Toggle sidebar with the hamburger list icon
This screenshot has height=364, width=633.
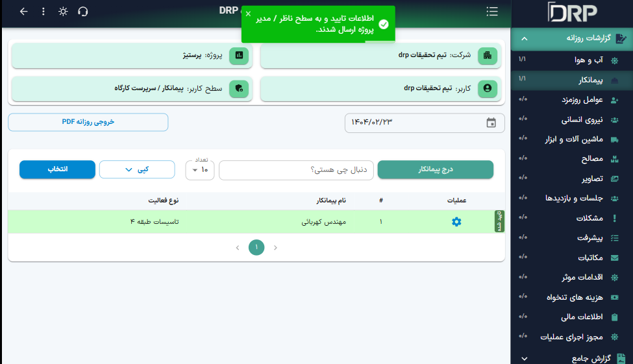pyautogui.click(x=491, y=11)
